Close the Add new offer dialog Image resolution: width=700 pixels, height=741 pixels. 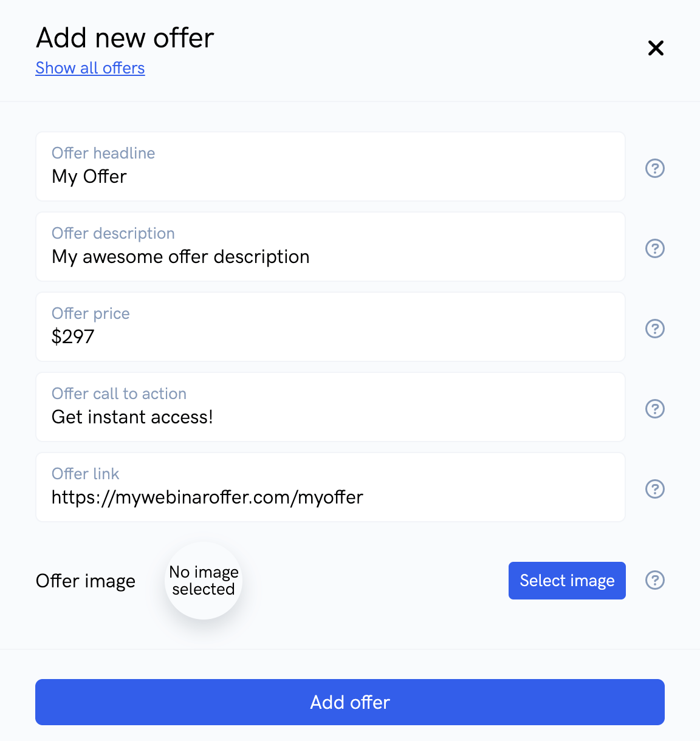tap(656, 48)
